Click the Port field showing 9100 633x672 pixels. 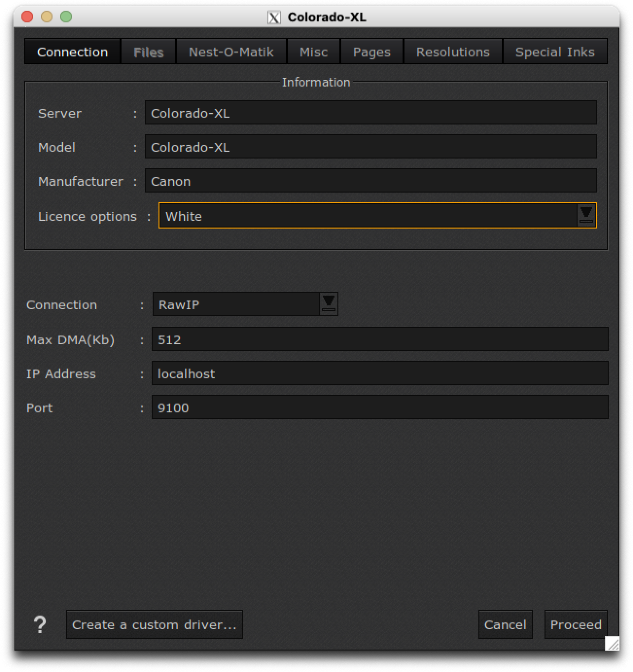coord(380,407)
